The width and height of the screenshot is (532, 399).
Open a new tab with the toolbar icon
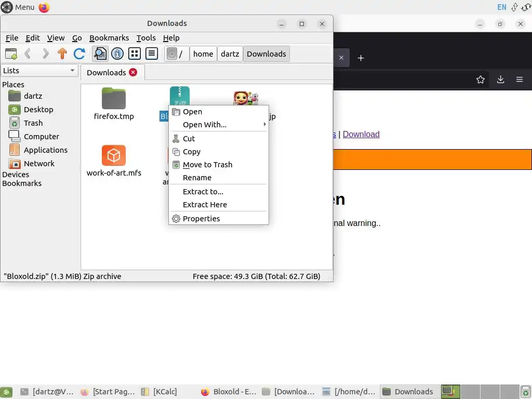pos(11,54)
